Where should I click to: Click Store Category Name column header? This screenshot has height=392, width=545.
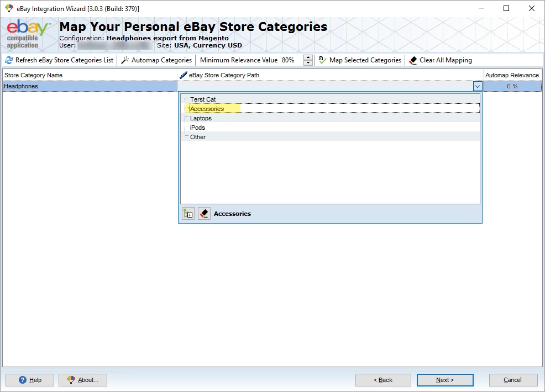(90, 75)
